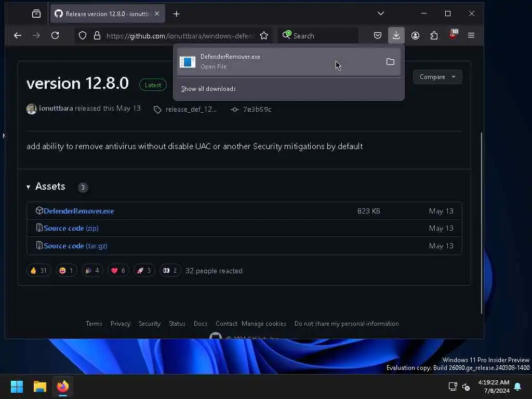
Task: Open network status tray icon
Action: point(453,387)
